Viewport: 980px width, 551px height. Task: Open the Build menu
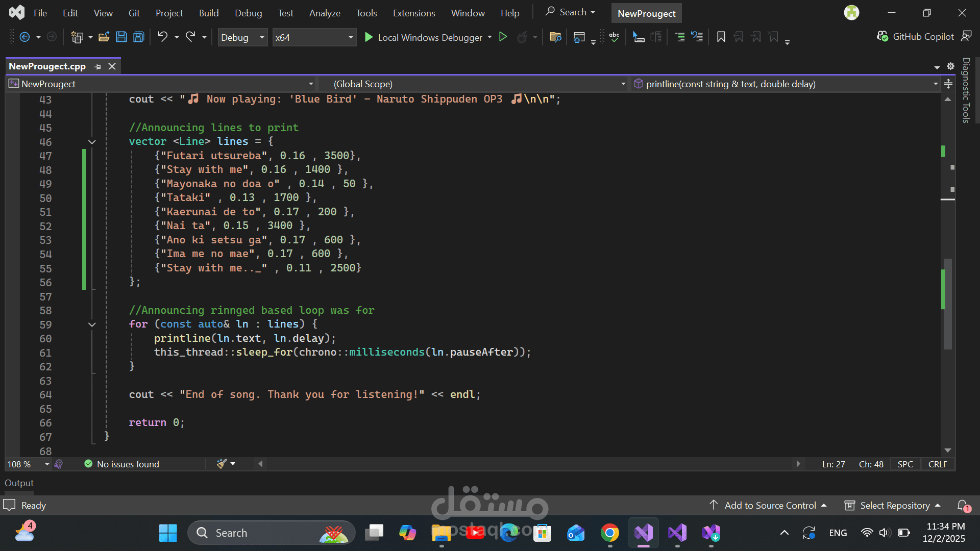click(x=208, y=13)
